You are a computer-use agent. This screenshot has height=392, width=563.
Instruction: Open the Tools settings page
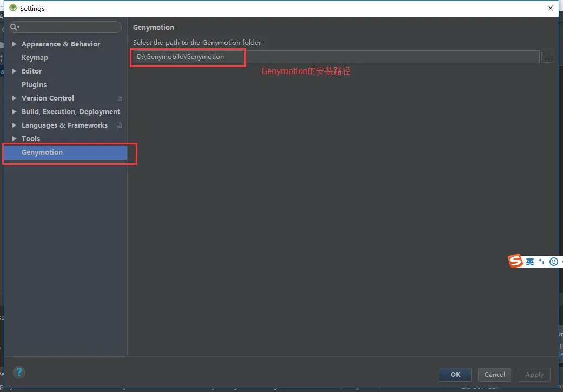coord(31,138)
